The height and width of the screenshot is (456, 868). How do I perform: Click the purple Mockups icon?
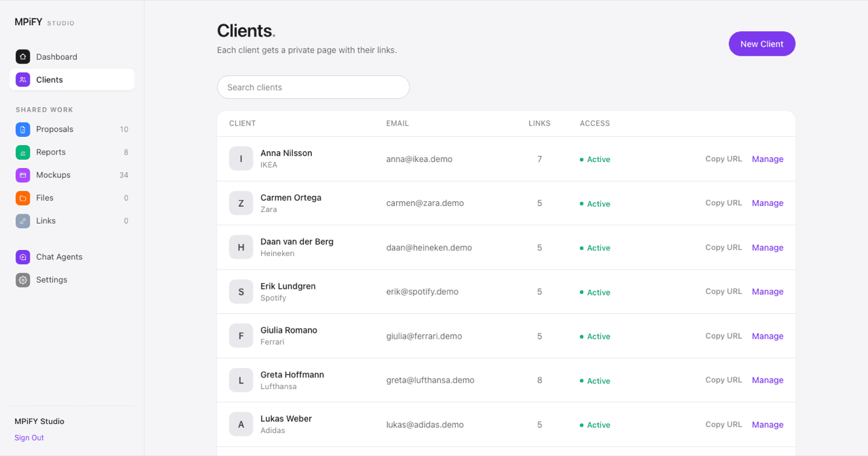23,175
